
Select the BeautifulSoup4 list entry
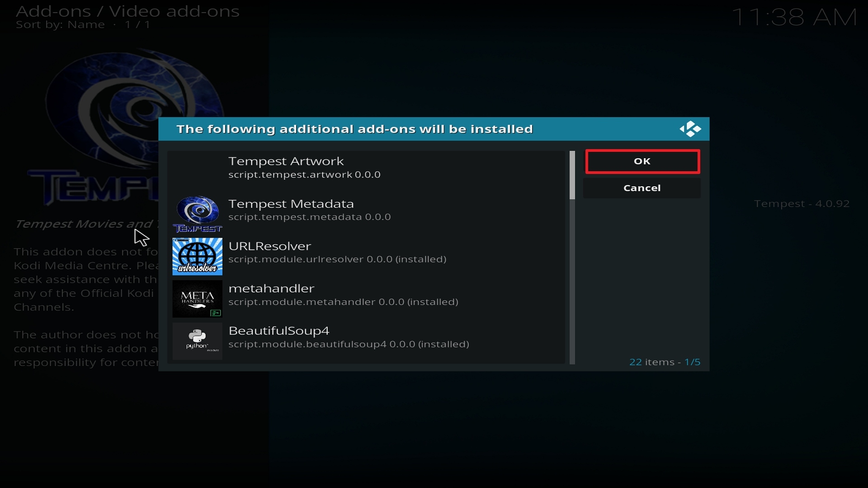click(366, 341)
